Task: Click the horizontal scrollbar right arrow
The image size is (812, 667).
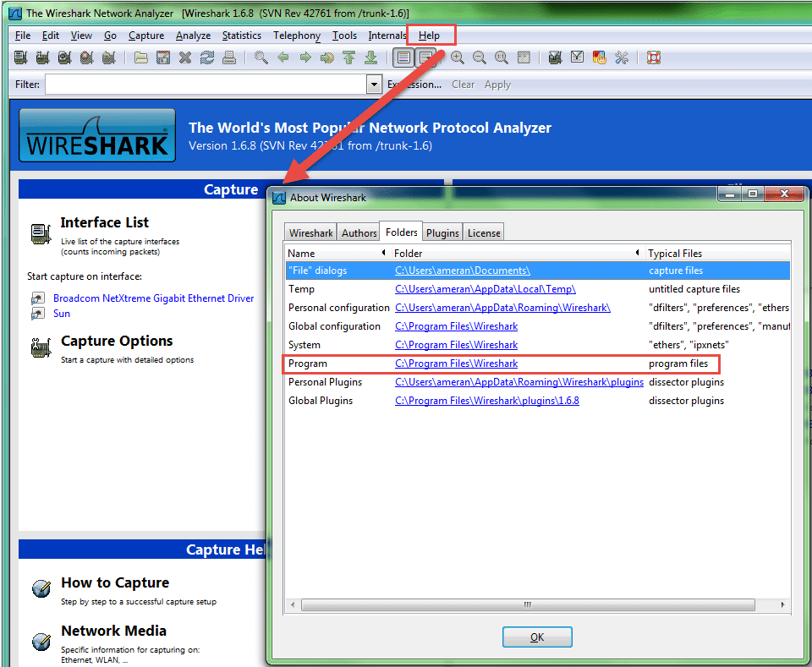Action: [782, 604]
